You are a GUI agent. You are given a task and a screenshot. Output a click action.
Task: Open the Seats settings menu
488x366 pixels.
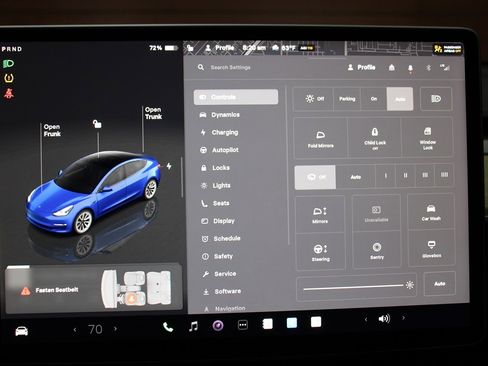tap(215, 203)
